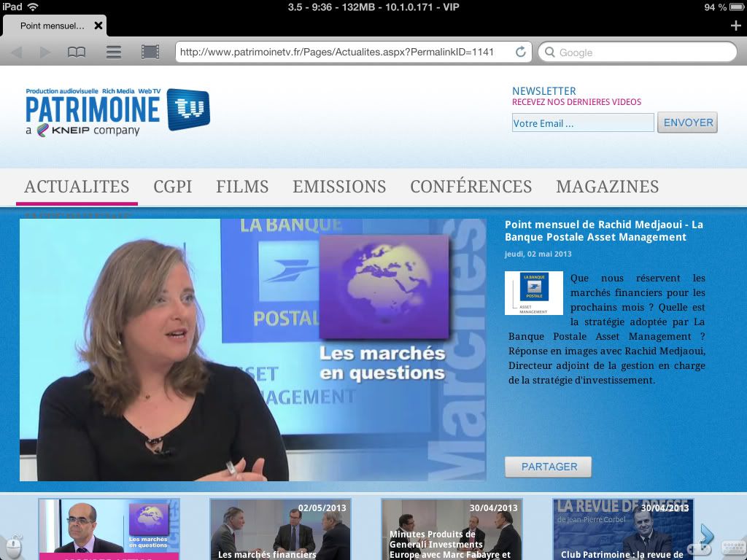The height and width of the screenshot is (560, 747).
Task: Open the Point mensuel de Rachid Medjaoui title
Action: coord(603,231)
